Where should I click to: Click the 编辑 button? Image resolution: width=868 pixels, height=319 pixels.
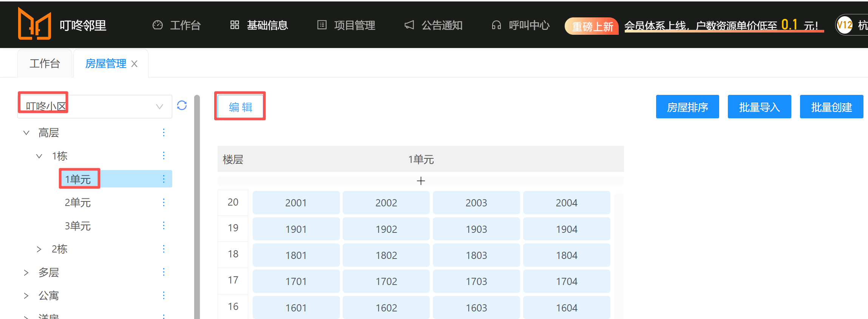pyautogui.click(x=240, y=107)
